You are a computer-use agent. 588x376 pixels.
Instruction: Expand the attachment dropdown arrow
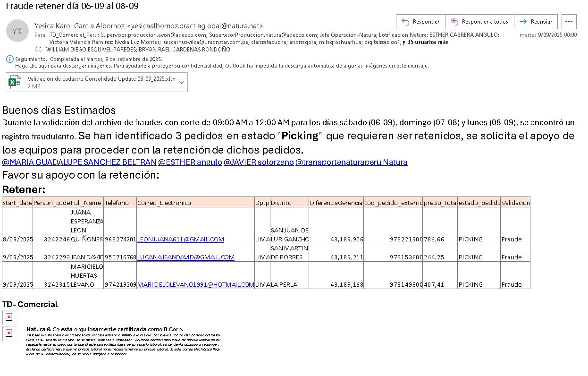point(182,82)
